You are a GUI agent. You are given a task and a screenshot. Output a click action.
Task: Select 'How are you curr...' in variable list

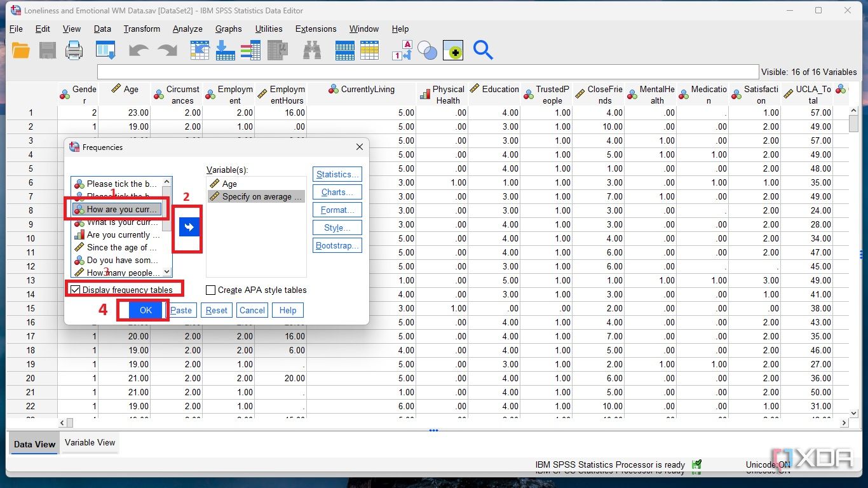117,209
